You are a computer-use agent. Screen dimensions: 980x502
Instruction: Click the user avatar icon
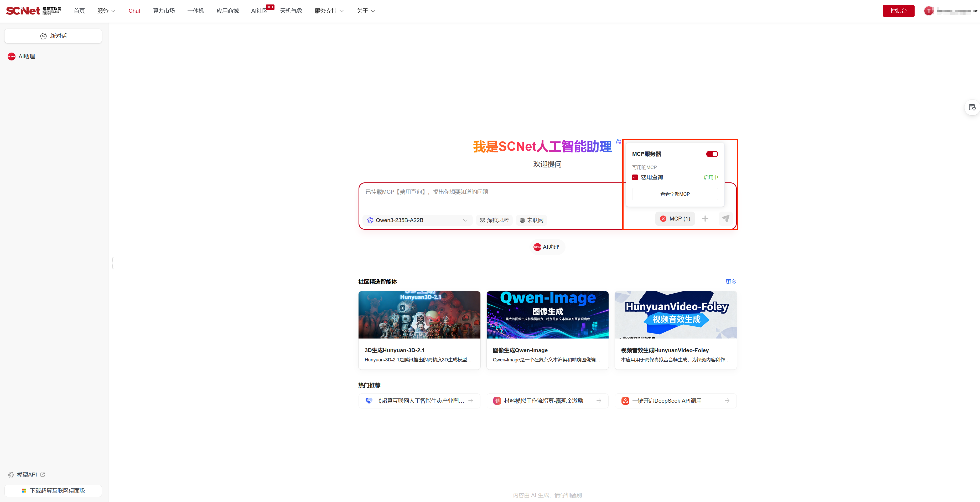click(928, 11)
